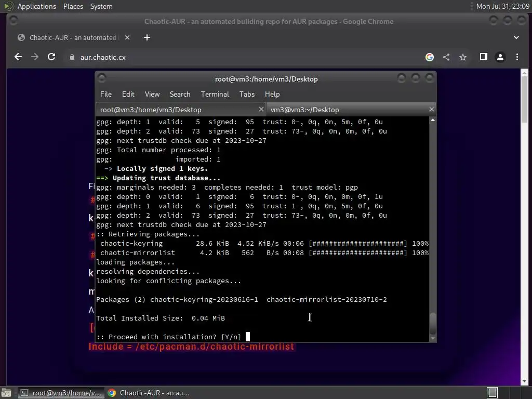The width and height of the screenshot is (532, 399).
Task: Open the terminal Search menu
Action: (x=180, y=94)
